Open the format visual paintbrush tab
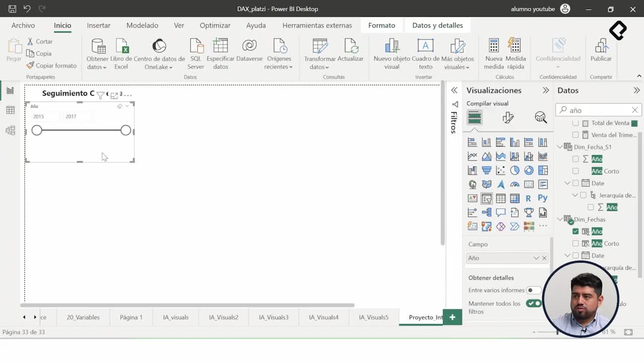644x362 pixels. (508, 118)
